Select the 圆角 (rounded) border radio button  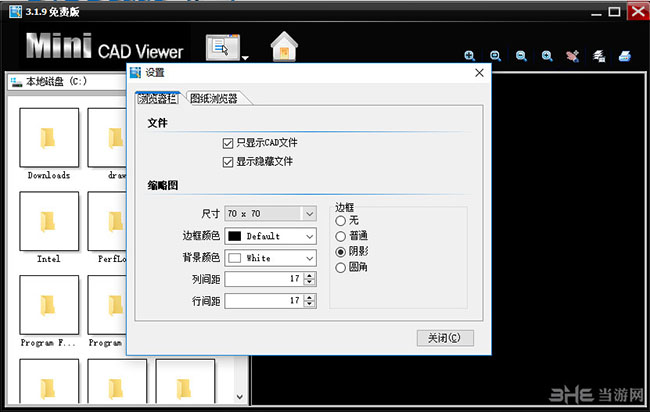coord(340,268)
